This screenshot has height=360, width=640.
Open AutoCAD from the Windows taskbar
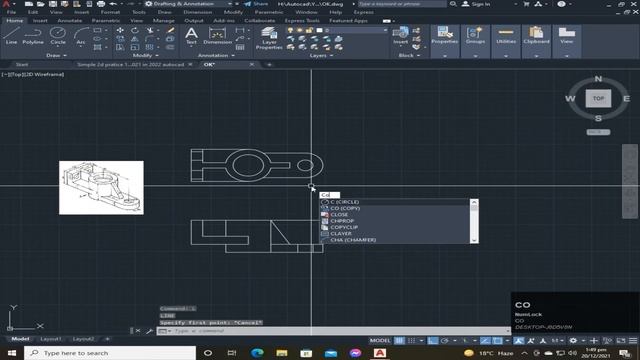click(x=380, y=353)
